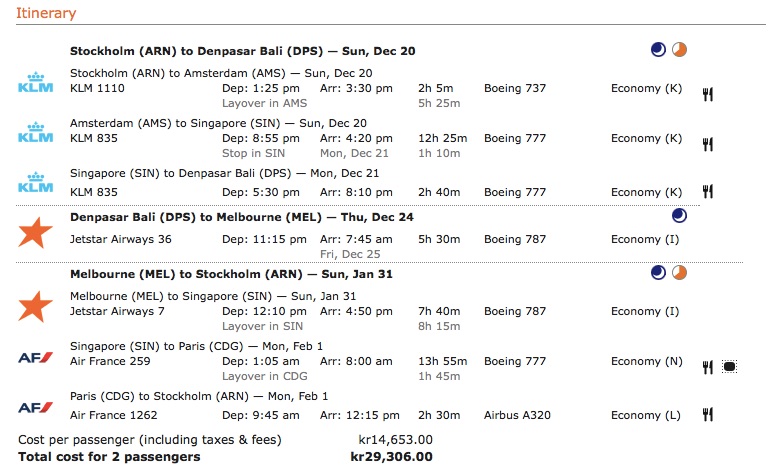This screenshot has height=476, width=768.
Task: Click the blue moon icon in Melbourne to Stockholm header
Action: click(x=658, y=272)
